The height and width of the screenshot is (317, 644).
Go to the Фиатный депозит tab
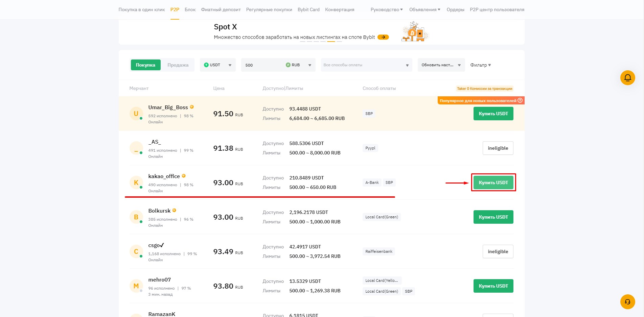221,9
